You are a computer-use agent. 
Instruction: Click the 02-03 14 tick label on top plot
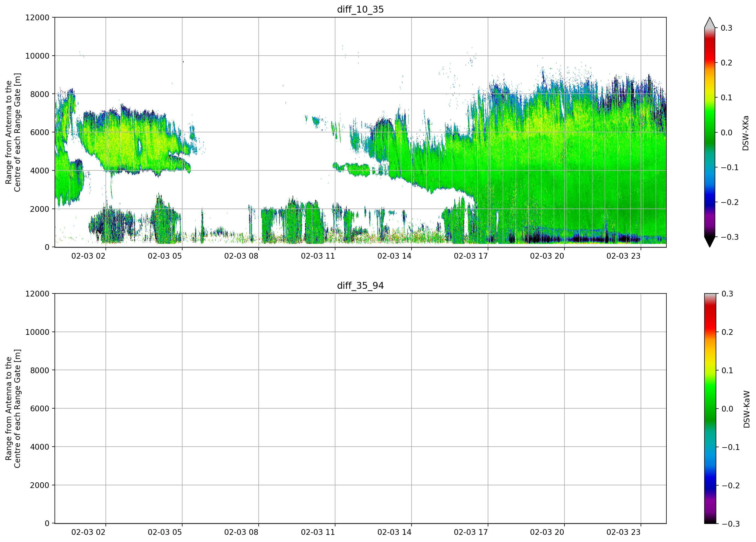click(394, 256)
